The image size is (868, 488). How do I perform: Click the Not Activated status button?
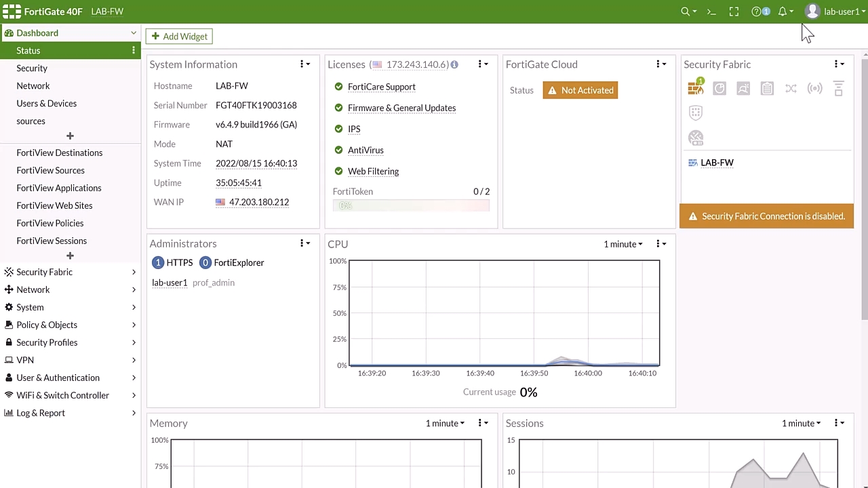(580, 90)
